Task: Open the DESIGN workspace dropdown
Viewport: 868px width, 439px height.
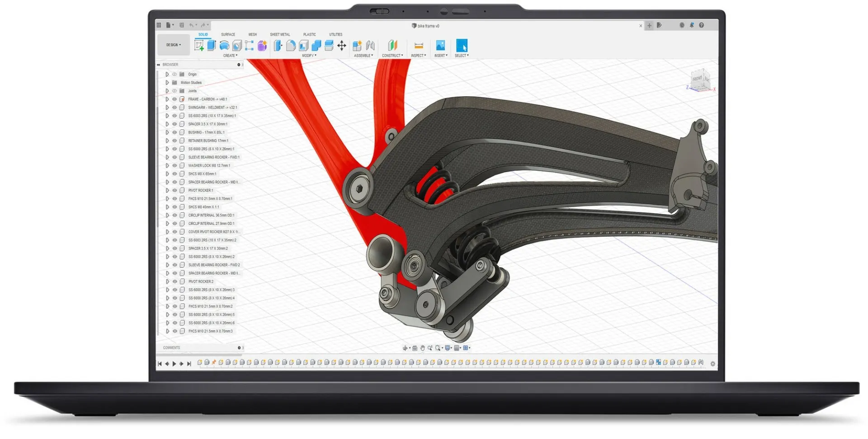Action: coord(174,45)
